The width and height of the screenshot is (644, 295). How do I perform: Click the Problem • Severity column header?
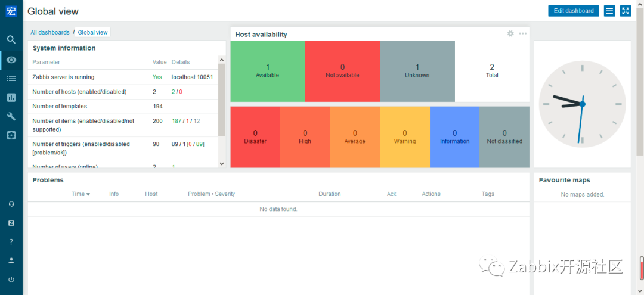tap(212, 194)
